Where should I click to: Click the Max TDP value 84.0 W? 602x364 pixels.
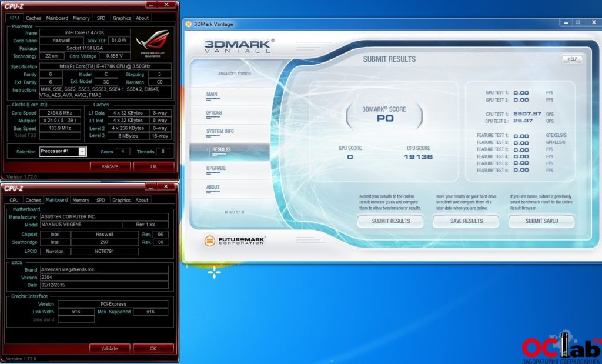[119, 41]
